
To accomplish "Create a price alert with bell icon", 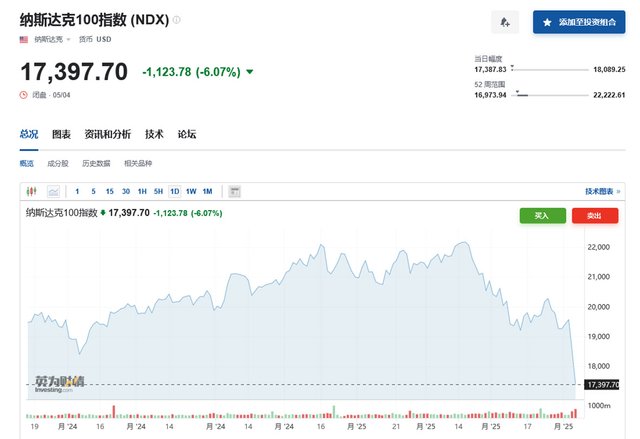I will click(x=505, y=22).
